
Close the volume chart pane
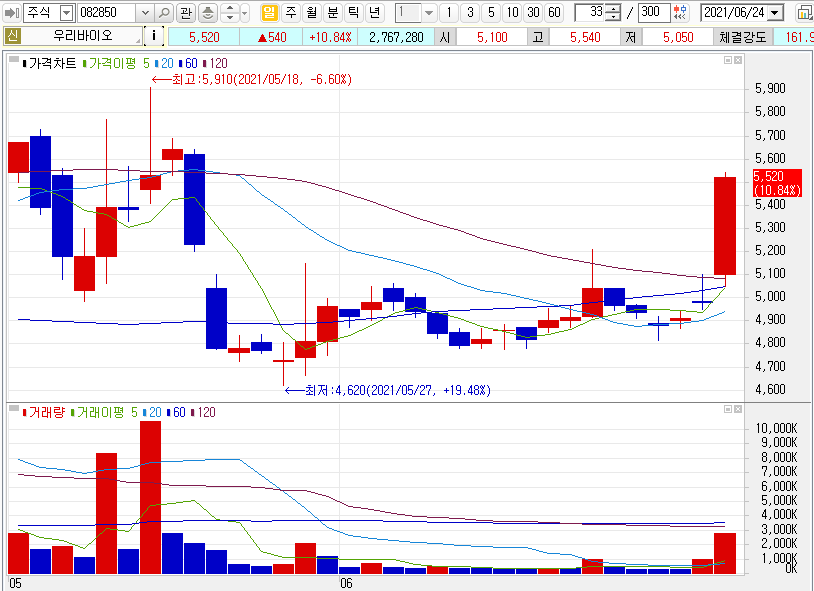(738, 409)
